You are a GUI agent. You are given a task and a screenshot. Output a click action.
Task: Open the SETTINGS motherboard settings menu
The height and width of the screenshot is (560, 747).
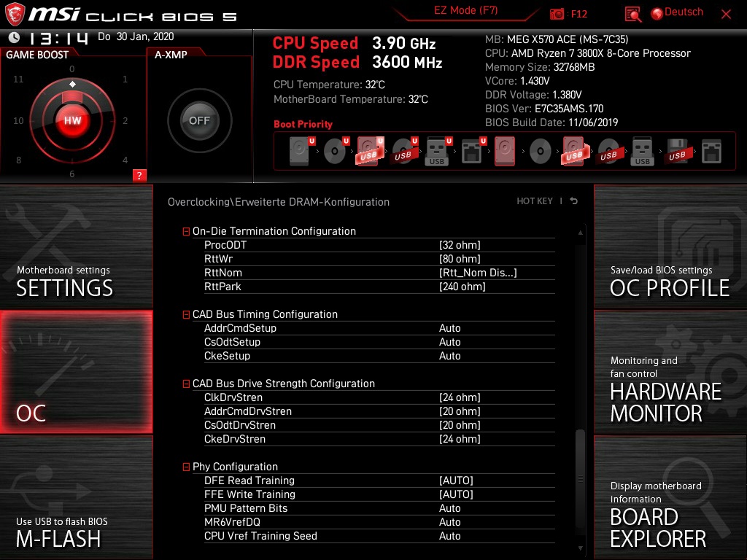click(76, 246)
